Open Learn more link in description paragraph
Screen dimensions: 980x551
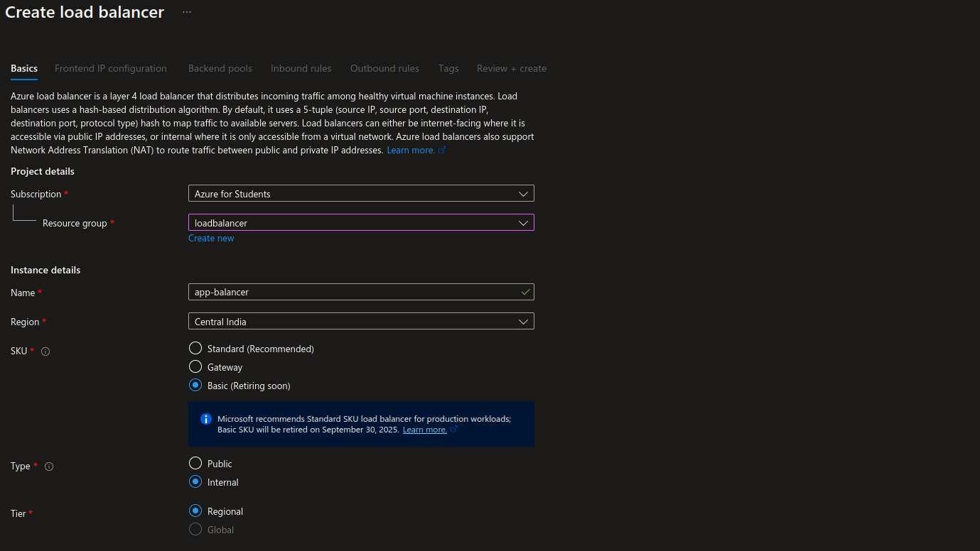click(411, 151)
